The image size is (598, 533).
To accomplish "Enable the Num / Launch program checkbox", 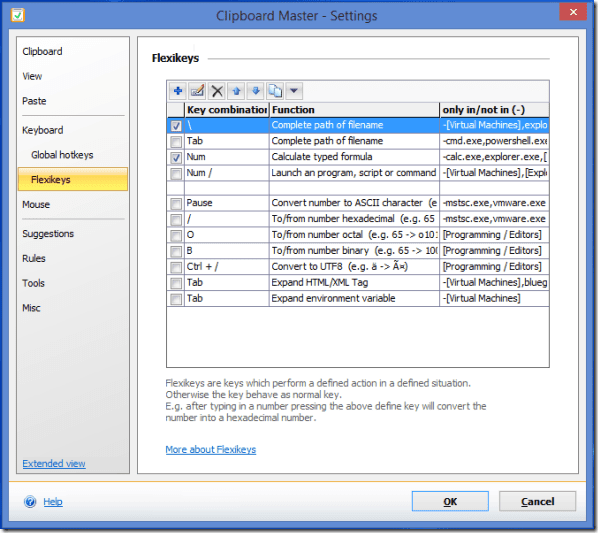I will (x=176, y=173).
